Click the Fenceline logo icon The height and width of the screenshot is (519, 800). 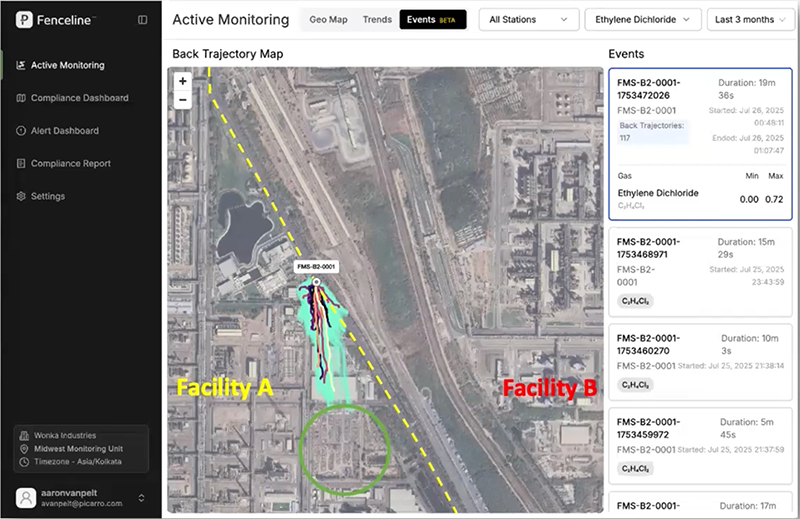[x=23, y=20]
